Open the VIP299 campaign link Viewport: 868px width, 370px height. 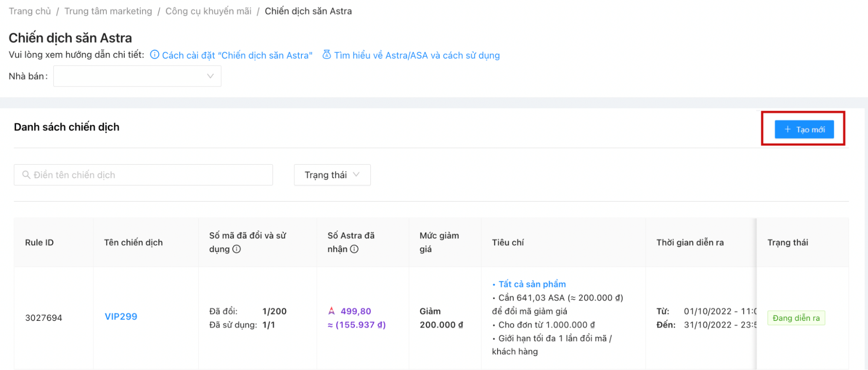(x=121, y=317)
